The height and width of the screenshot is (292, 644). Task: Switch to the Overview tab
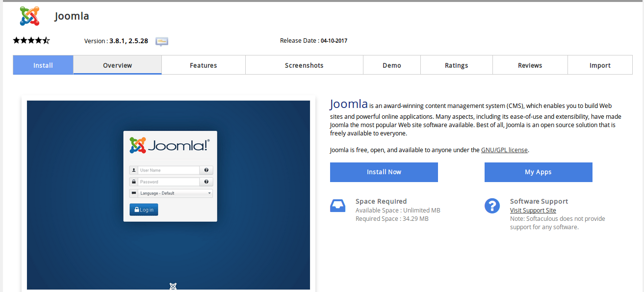tap(118, 65)
